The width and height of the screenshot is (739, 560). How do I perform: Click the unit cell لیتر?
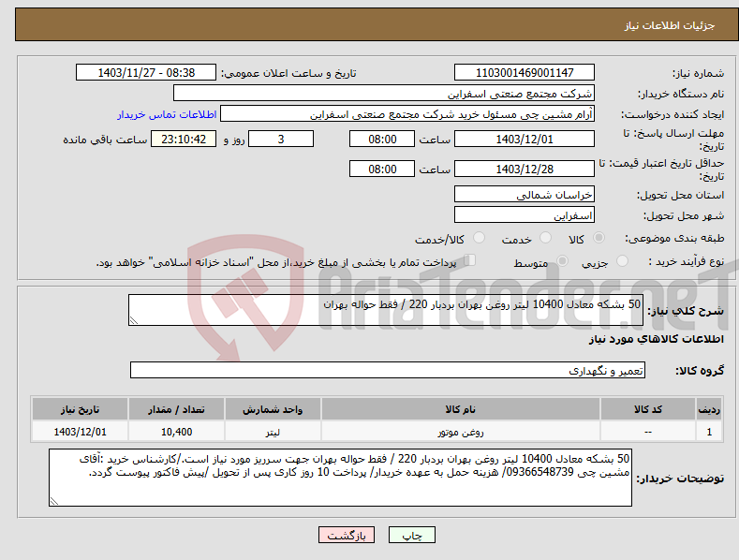tap(273, 432)
